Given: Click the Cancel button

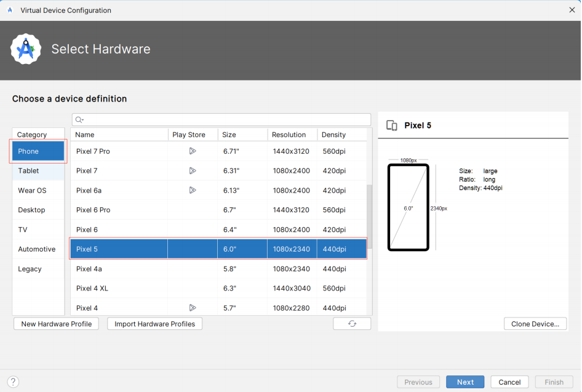Looking at the screenshot, I should [509, 382].
